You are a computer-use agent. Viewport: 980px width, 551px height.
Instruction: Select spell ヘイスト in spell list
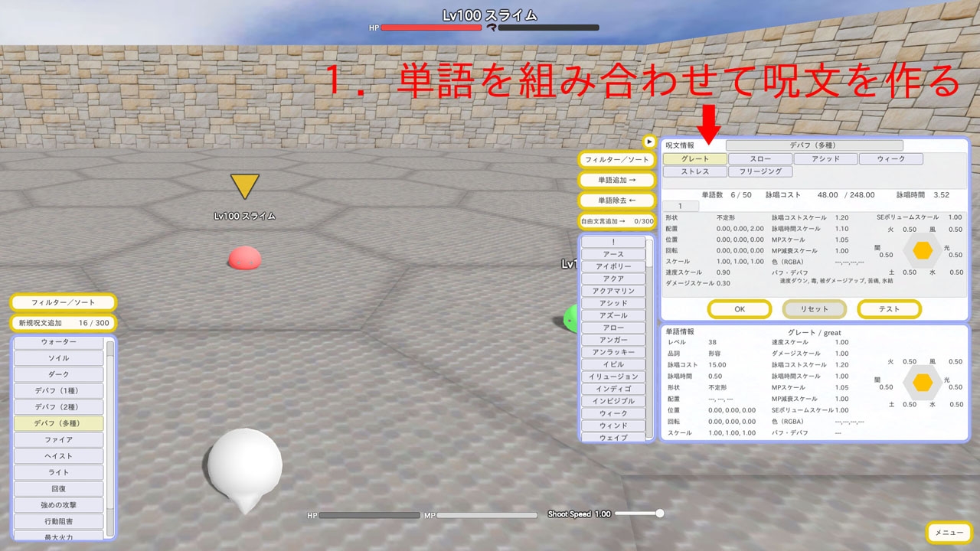tap(59, 456)
